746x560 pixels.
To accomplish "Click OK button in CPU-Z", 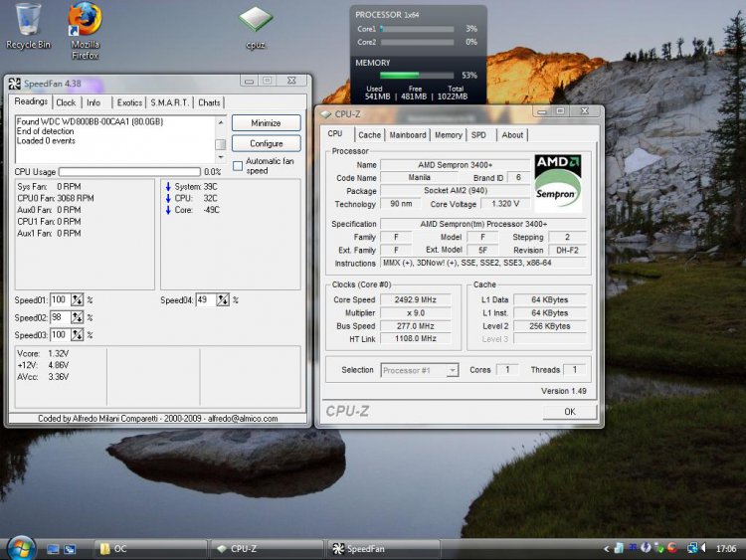I will (570, 412).
